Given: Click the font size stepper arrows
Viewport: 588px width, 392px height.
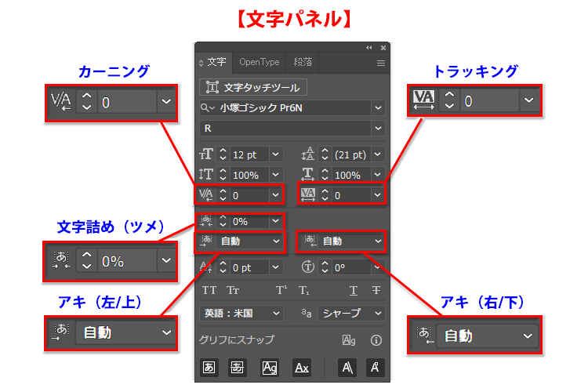Looking at the screenshot, I should point(223,154).
